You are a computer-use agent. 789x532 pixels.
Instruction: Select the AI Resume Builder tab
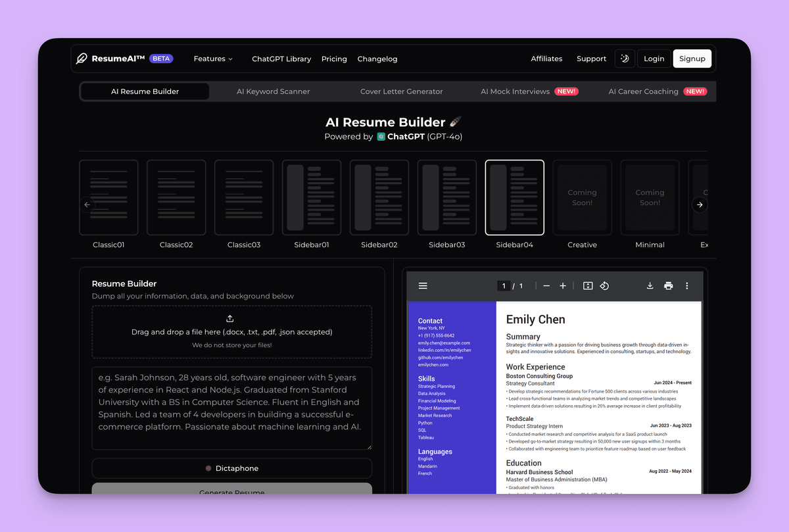tap(145, 91)
